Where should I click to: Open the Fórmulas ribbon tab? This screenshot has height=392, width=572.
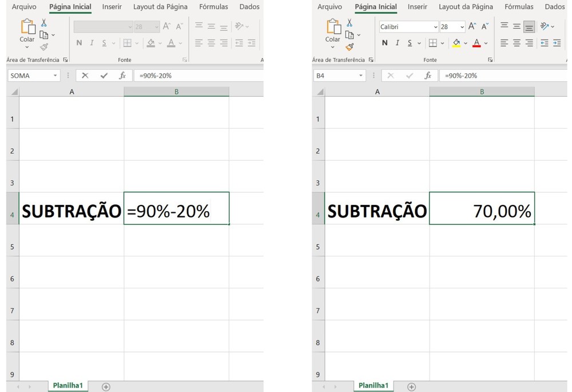(x=518, y=7)
